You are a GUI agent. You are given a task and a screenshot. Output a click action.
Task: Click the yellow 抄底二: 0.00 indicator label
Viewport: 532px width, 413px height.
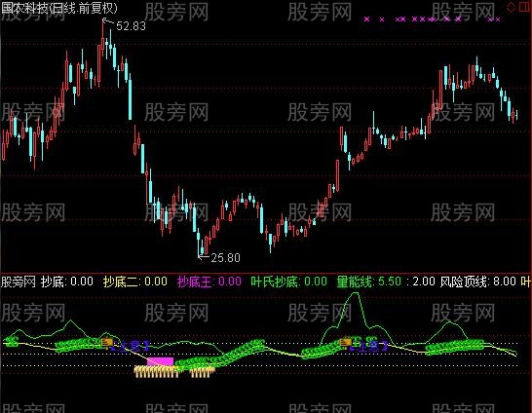click(135, 282)
